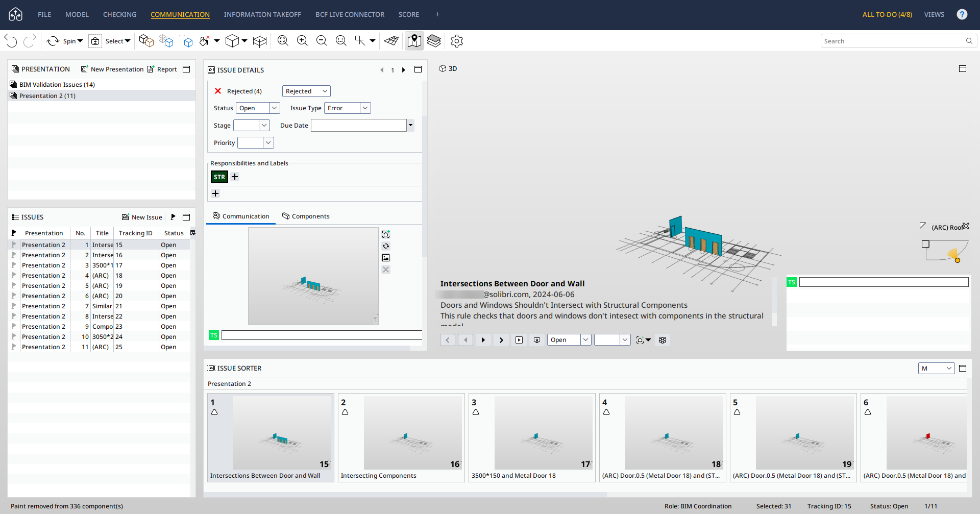This screenshot has width=980, height=514.
Task: Expand the Issue Type dropdown showing Error
Action: (x=365, y=108)
